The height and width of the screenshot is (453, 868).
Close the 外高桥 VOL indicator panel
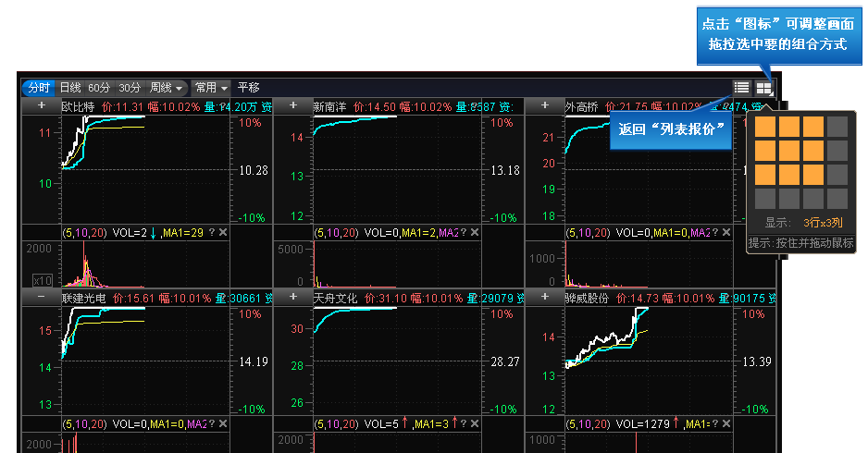[x=726, y=232]
